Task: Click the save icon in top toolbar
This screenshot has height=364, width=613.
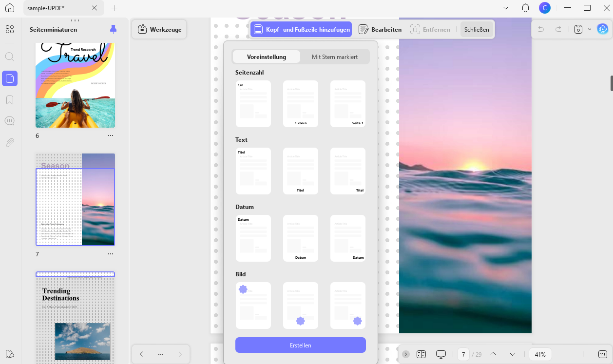Action: [x=578, y=29]
